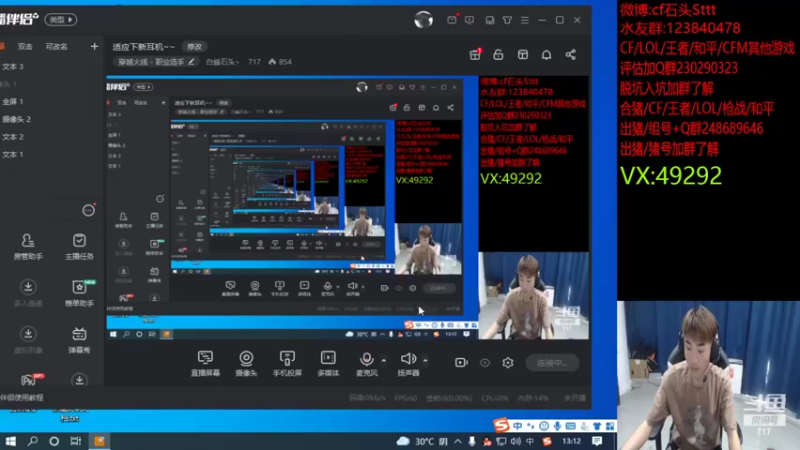Click the 修改 button beside the stream title
The image size is (800, 450).
coord(194,46)
